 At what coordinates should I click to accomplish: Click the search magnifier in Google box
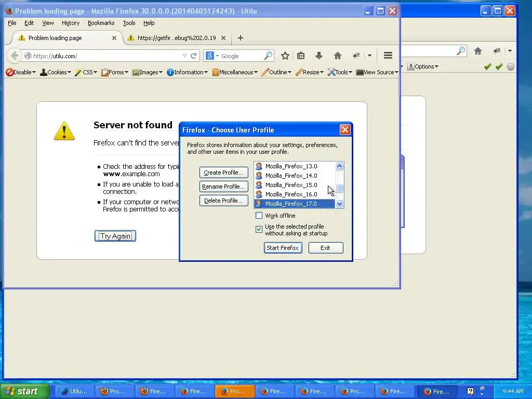(268, 55)
